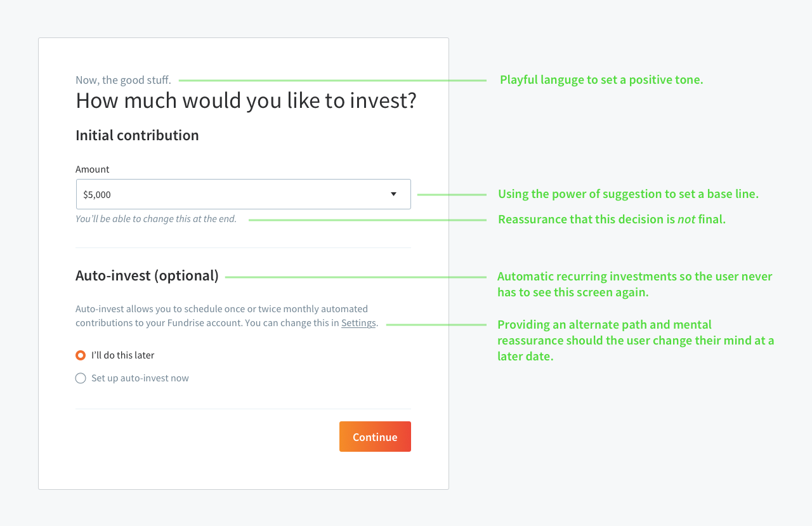Click the "power of suggestion" green annotation
This screenshot has width=812, height=526.
pyautogui.click(x=628, y=194)
